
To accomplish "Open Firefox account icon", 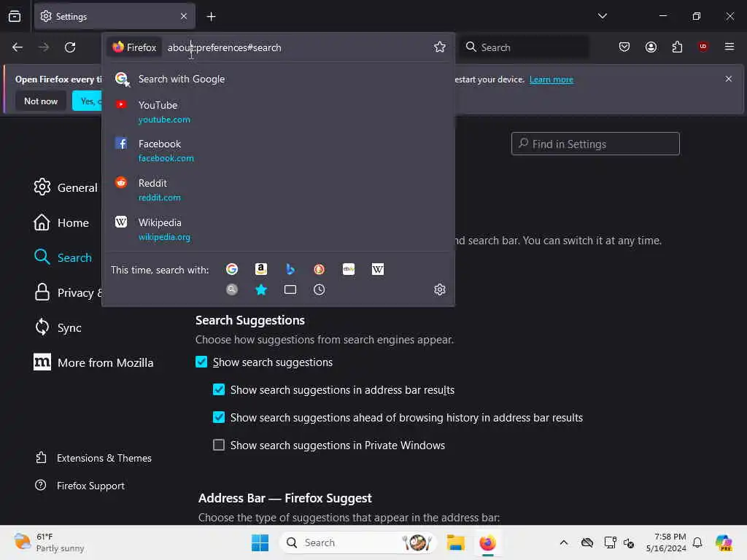I will click(x=651, y=47).
